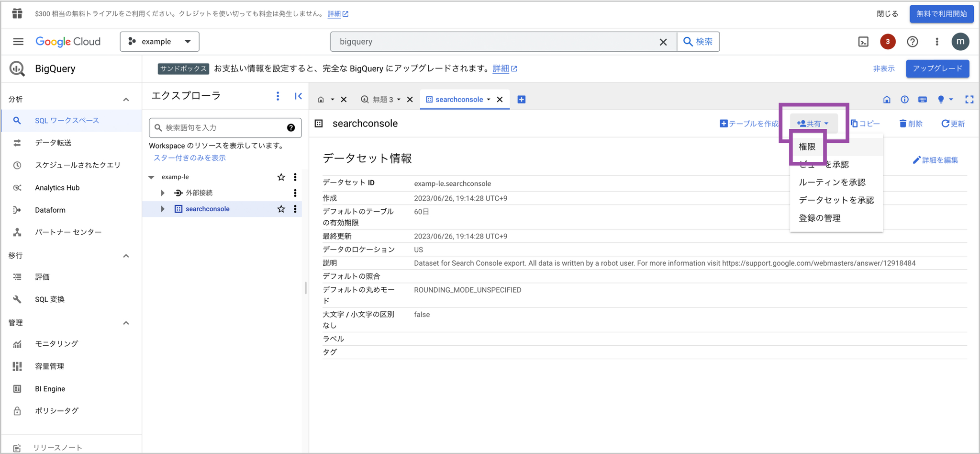Select データセットを承認 menu item
Screen dimensions: 980x454
point(836,200)
